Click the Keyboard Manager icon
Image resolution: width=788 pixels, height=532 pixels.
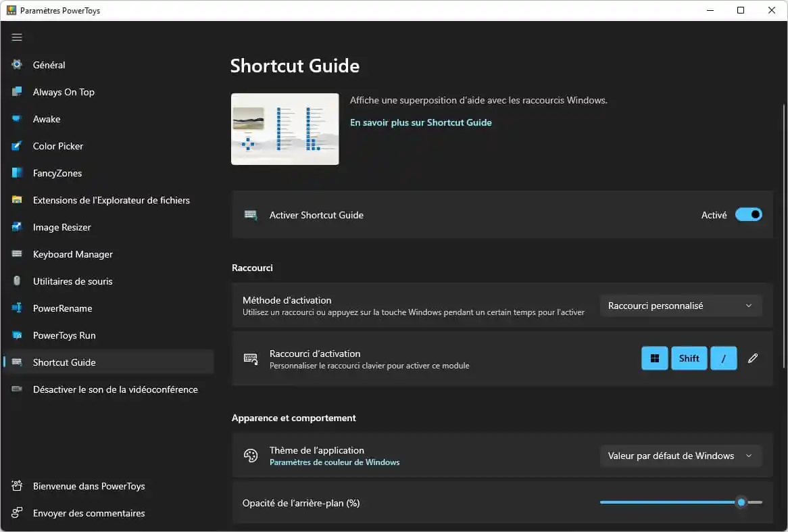[17, 254]
